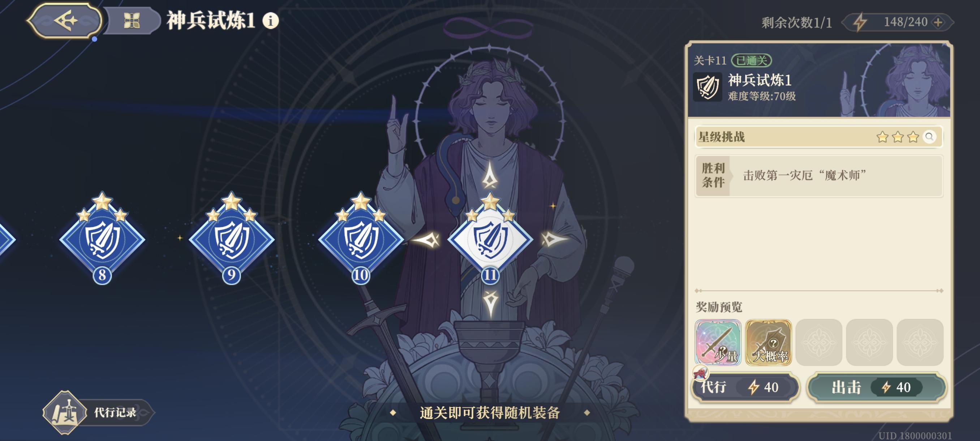
Task: Click left arrow beside stage 11
Action: pos(427,239)
